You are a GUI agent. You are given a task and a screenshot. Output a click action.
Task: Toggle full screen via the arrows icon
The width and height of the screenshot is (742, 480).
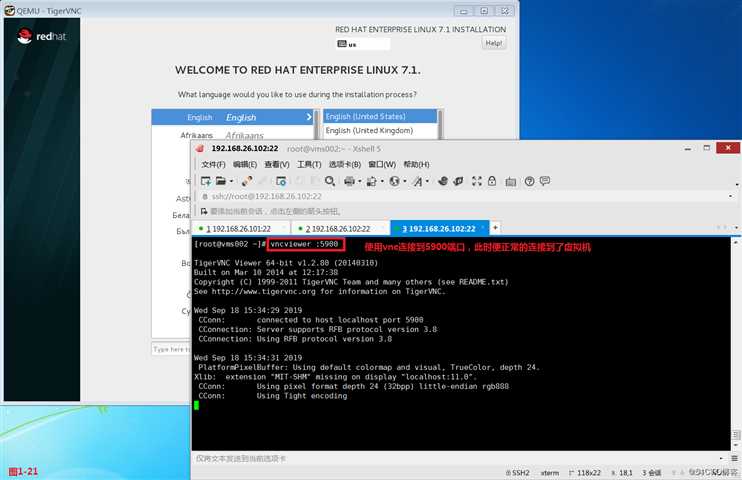[477, 181]
